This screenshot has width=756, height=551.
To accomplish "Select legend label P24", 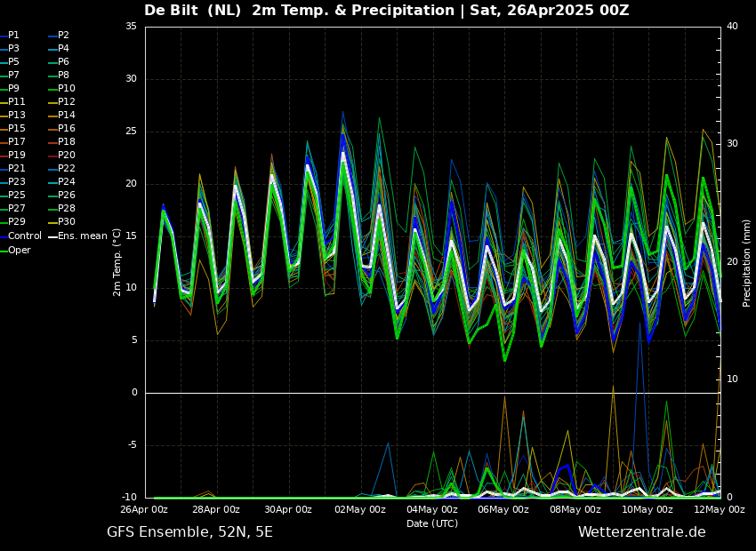I will pos(62,181).
